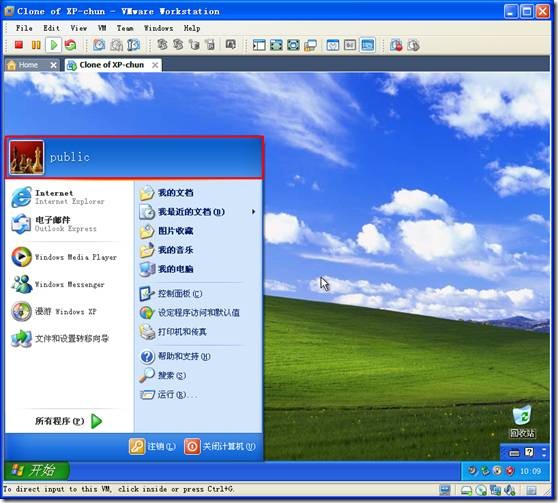Screen dimensions: 558x503
Task: Click the 开始 Start button
Action: [36, 471]
